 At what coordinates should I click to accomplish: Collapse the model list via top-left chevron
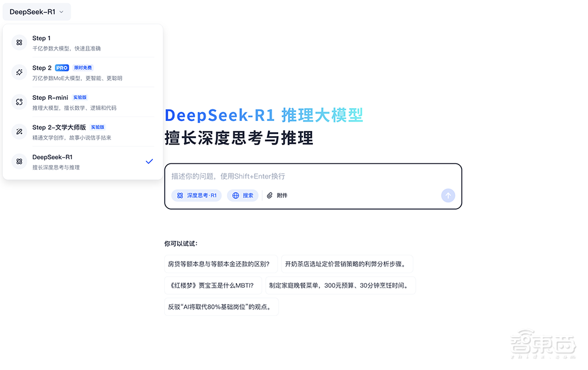(x=61, y=11)
